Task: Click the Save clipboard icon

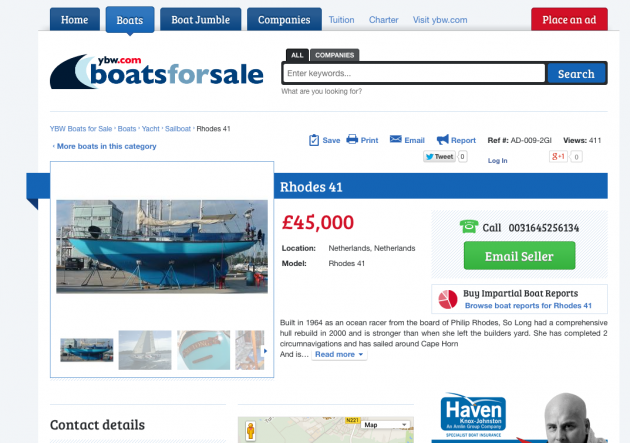Action: (314, 140)
